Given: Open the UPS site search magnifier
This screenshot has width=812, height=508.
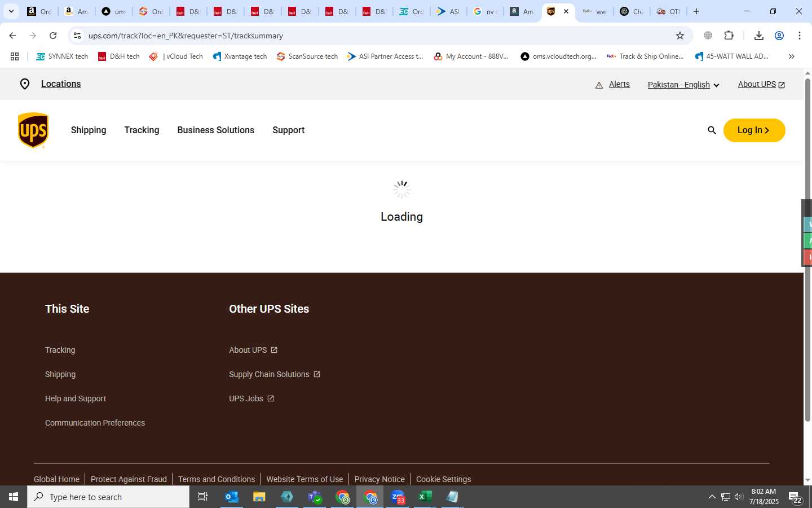Looking at the screenshot, I should 712,130.
